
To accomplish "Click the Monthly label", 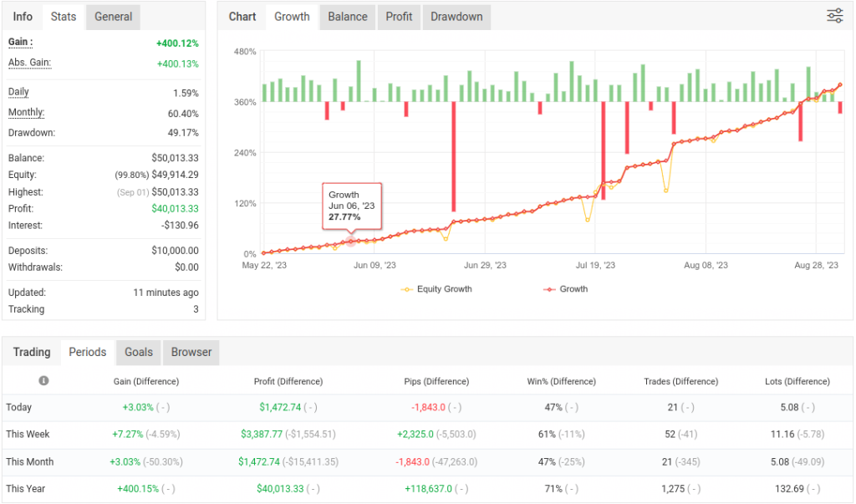I will tap(26, 113).
